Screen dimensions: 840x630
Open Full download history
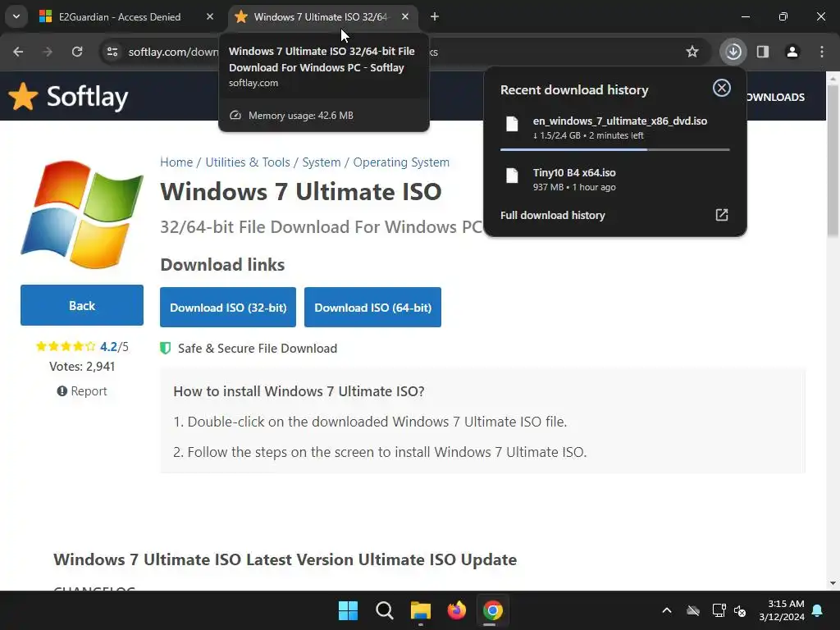point(615,215)
